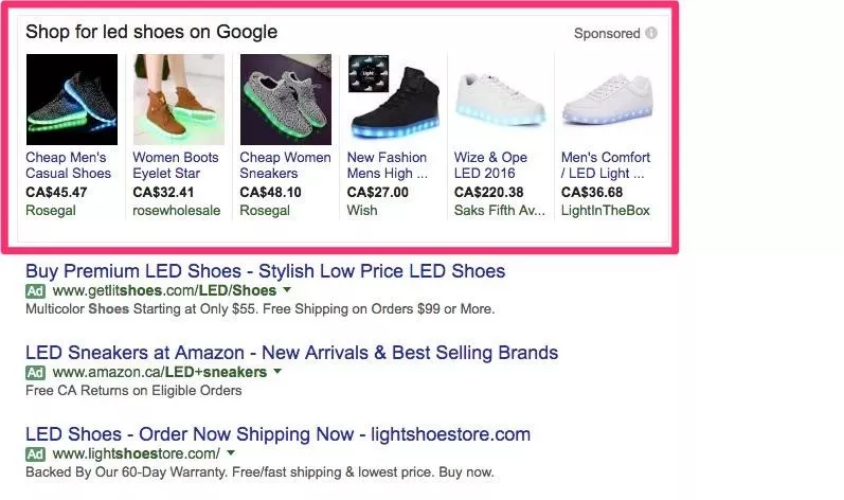This screenshot has width=844, height=500.
Task: Open Men's Comfort LED Light listing title
Action: 605,165
